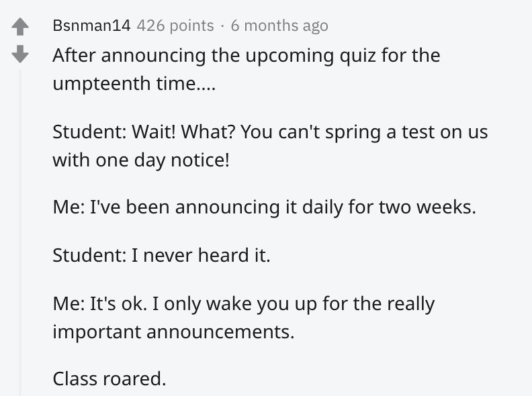
Task: Click the line 'Me: I've been announcing it daily'
Action: tap(264, 207)
